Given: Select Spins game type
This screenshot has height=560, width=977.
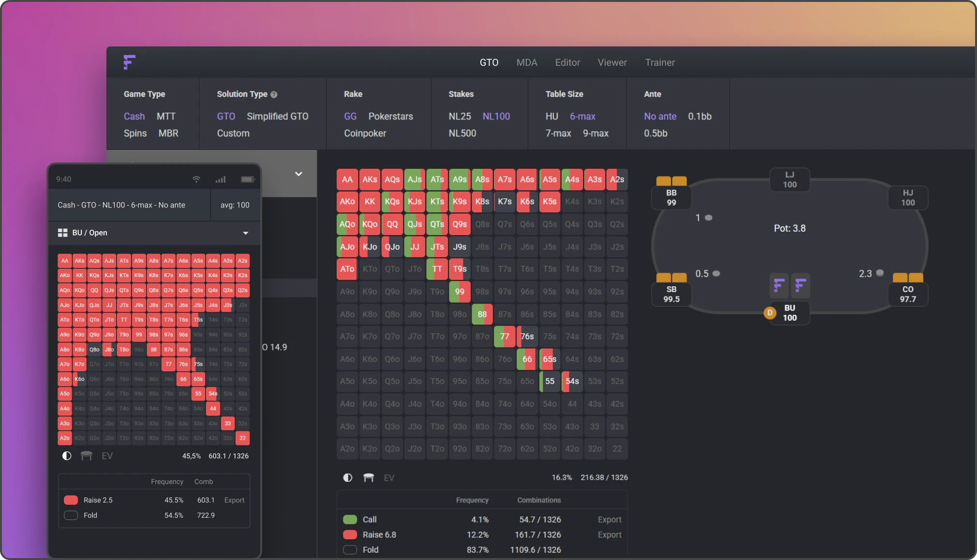Looking at the screenshot, I should [135, 133].
